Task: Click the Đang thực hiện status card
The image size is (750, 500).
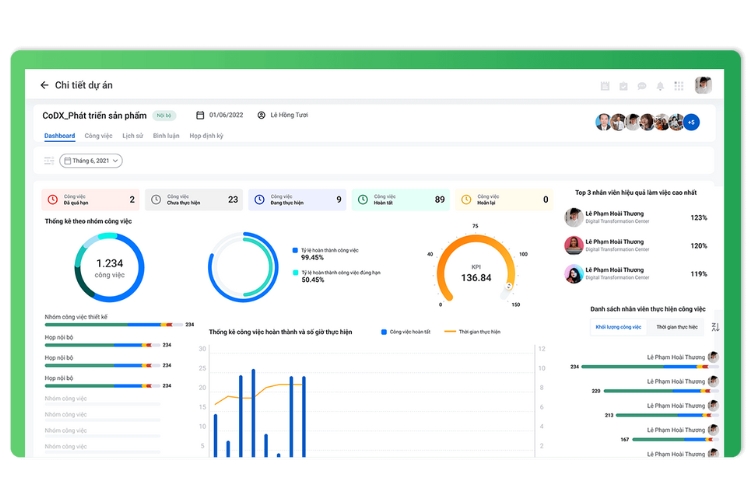Action: click(x=296, y=200)
